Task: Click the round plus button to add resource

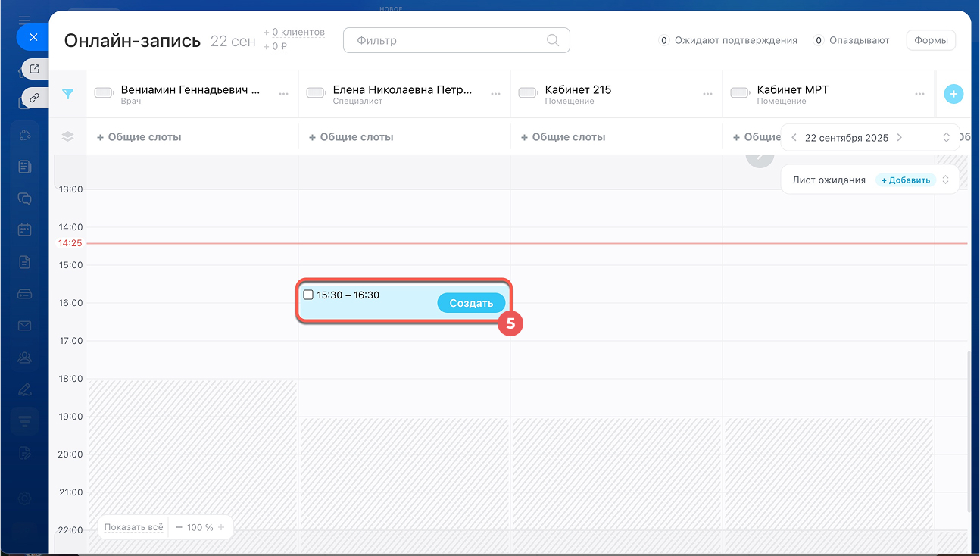Action: click(953, 94)
